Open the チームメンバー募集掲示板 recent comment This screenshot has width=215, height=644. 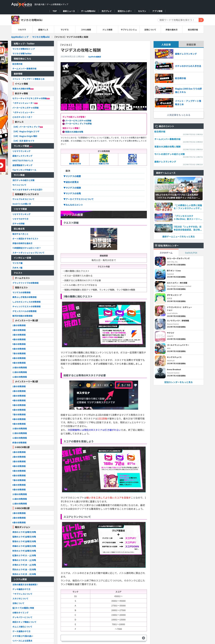[167, 139]
